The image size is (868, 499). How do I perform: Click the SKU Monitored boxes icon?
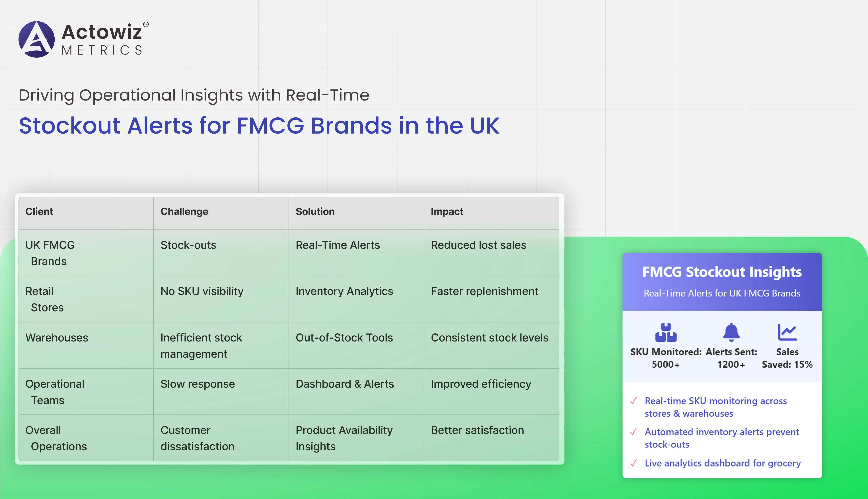[666, 332]
